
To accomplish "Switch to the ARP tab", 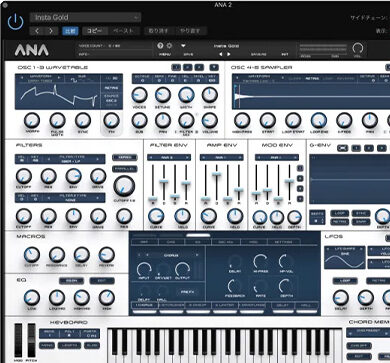I will [x=145, y=242].
